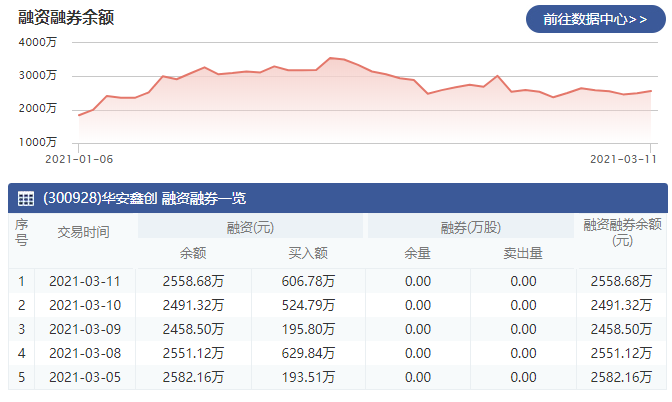Click the 交易时间 column header
This screenshot has width=672, height=402.
coord(84,232)
